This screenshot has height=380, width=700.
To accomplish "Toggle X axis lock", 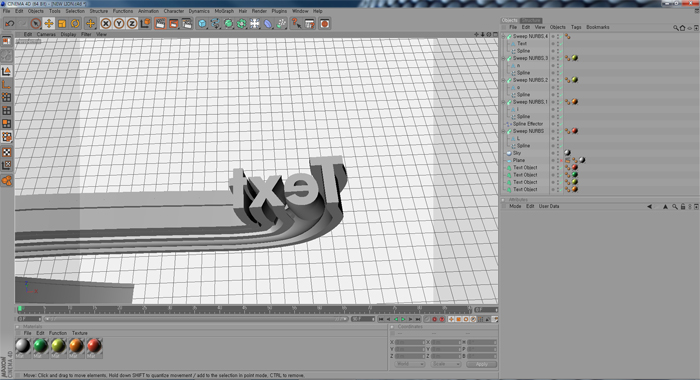I will pos(106,24).
